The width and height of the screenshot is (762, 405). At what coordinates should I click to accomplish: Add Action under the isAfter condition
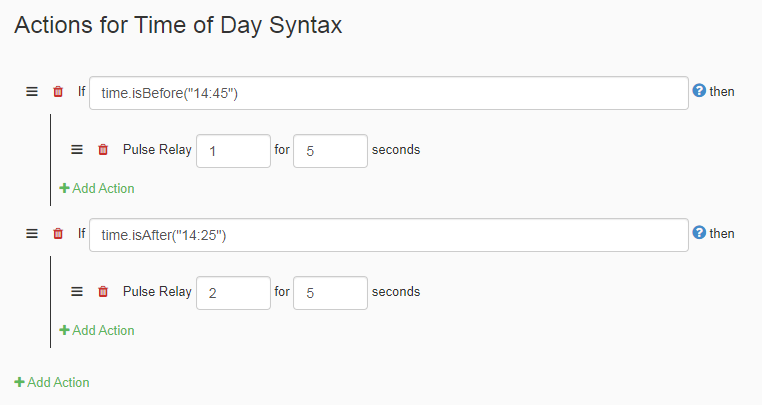click(97, 330)
